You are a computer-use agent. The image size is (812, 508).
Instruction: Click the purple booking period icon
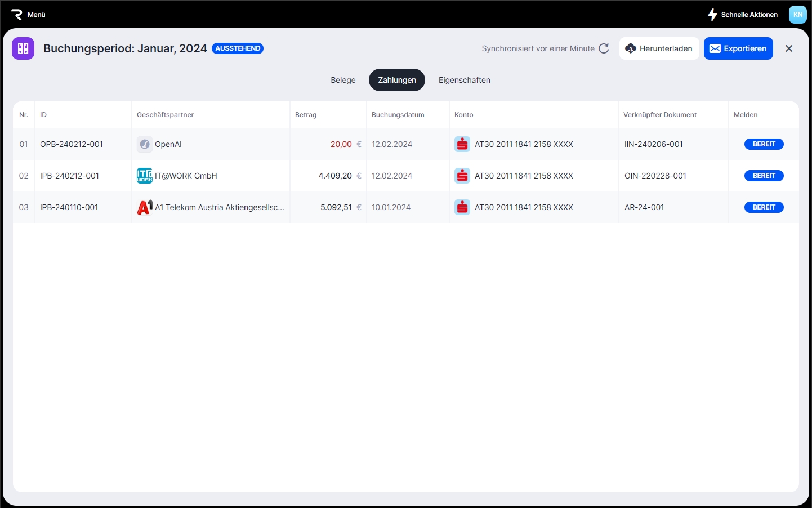(23, 48)
